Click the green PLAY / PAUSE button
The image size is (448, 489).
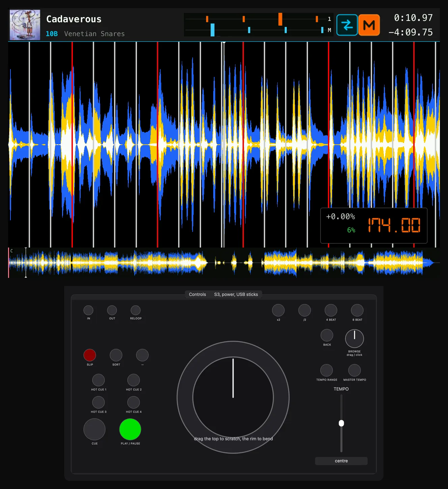(x=130, y=429)
